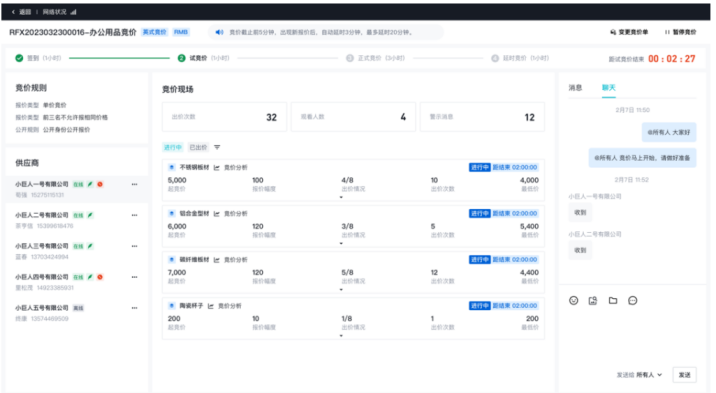Viewport: 716px width, 393px height.
Task: Select the 正式竞价 step marker
Action: click(x=350, y=58)
